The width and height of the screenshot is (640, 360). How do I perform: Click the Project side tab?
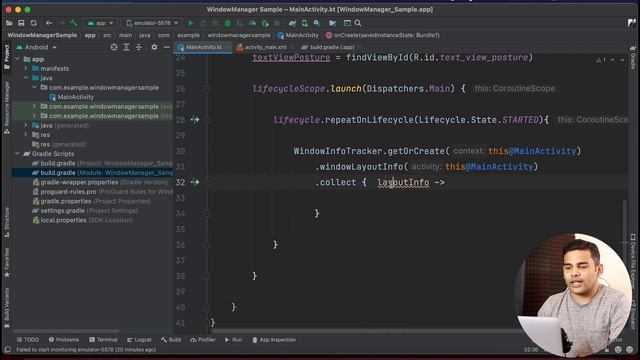coord(7,58)
